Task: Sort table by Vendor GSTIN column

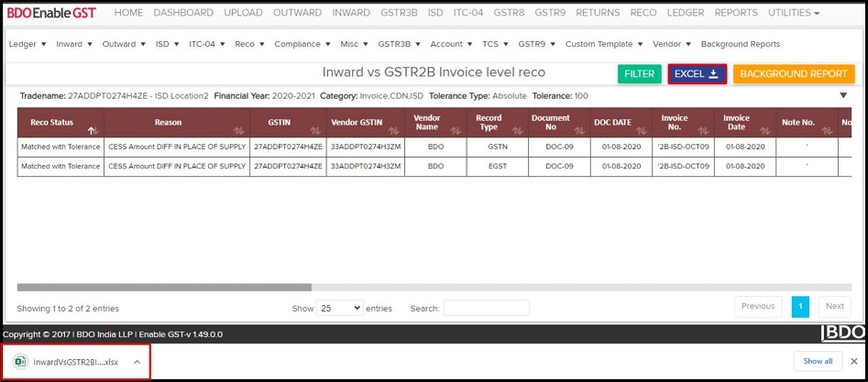Action: [366, 123]
